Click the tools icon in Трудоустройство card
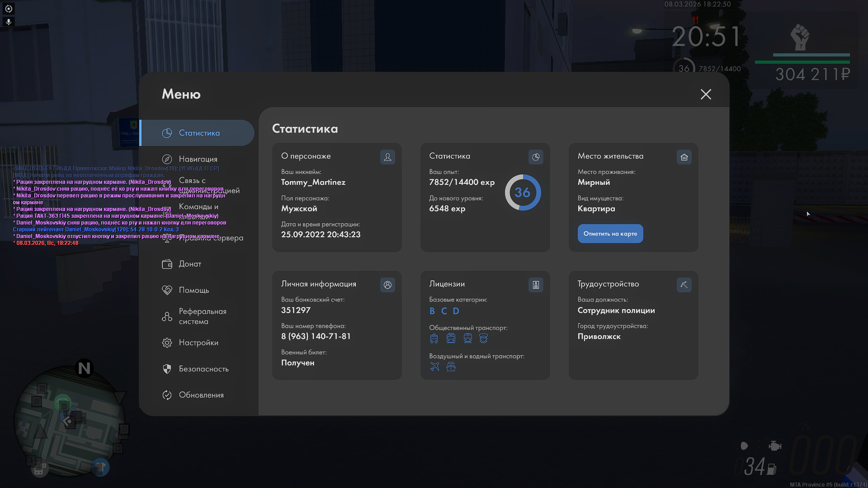Image resolution: width=868 pixels, height=488 pixels. [684, 285]
